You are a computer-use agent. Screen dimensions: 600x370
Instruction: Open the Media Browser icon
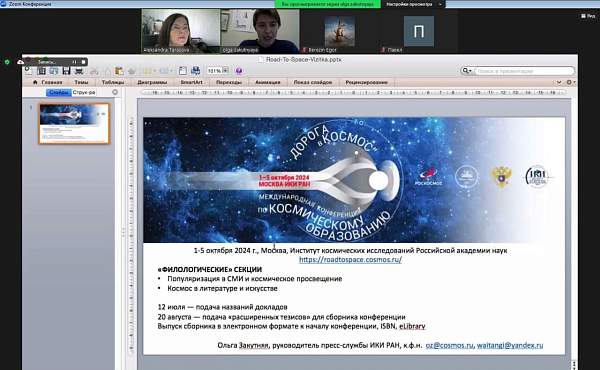coord(196,71)
